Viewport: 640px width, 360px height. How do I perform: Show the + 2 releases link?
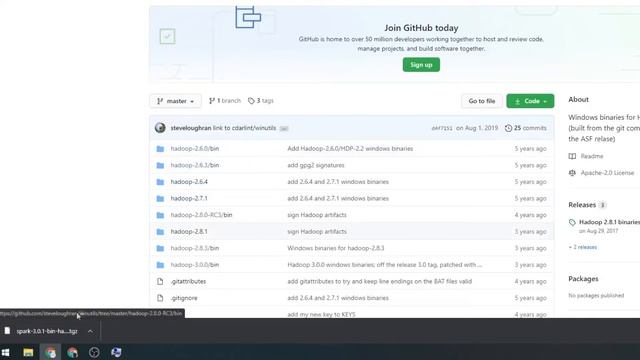pos(583,247)
